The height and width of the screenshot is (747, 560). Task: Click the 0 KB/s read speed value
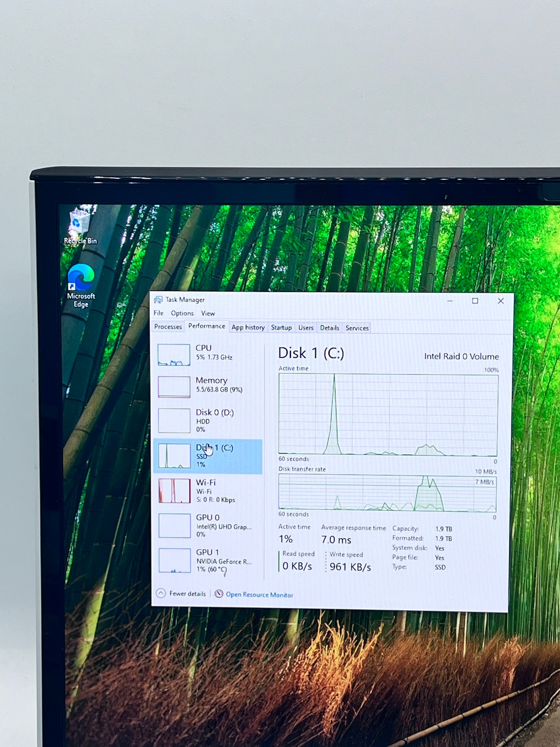(297, 566)
